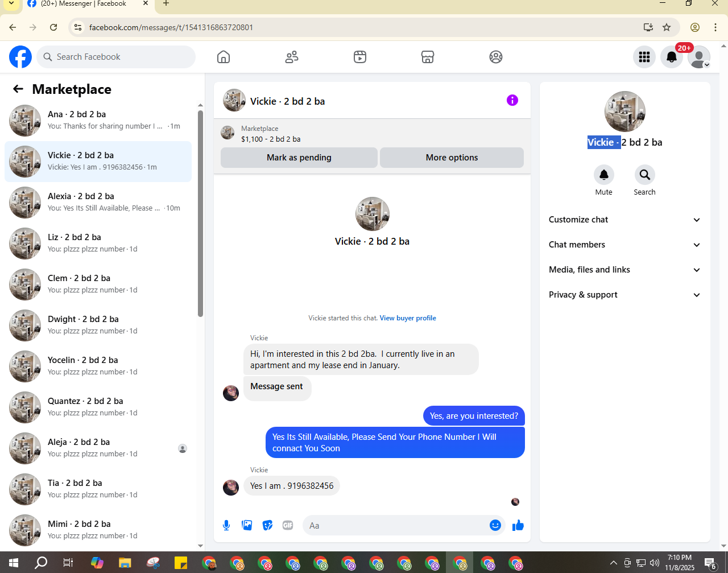Click the Search Facebook field
Screen dimensions: 728x573
(116, 57)
